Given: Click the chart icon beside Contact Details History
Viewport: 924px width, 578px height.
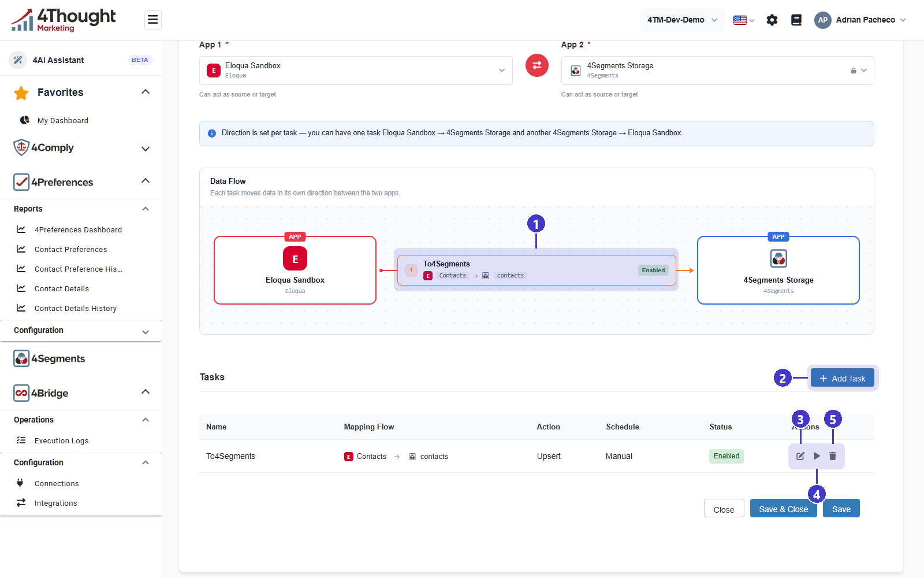Looking at the screenshot, I should [x=21, y=307].
